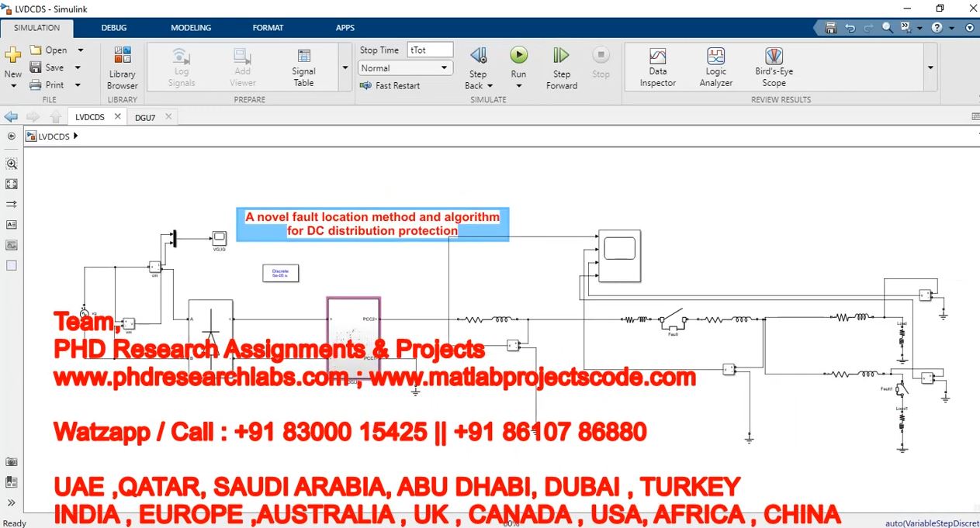Screen dimensions: 980x528
Task: Click the auto(VariableStepDiscrete) solver link
Action: click(932, 523)
